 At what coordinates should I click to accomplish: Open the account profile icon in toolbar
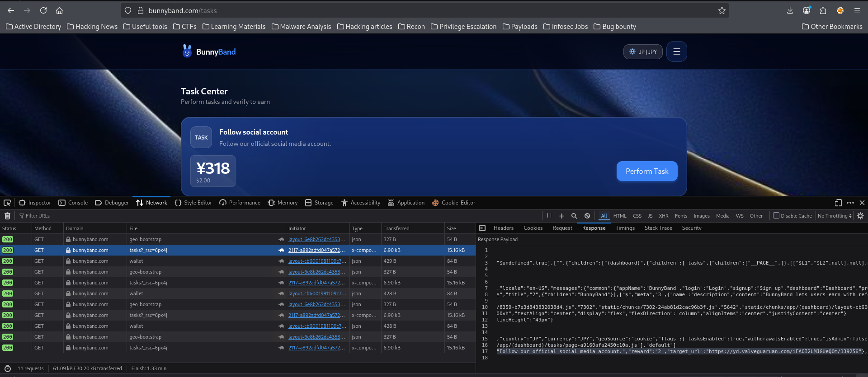(807, 10)
